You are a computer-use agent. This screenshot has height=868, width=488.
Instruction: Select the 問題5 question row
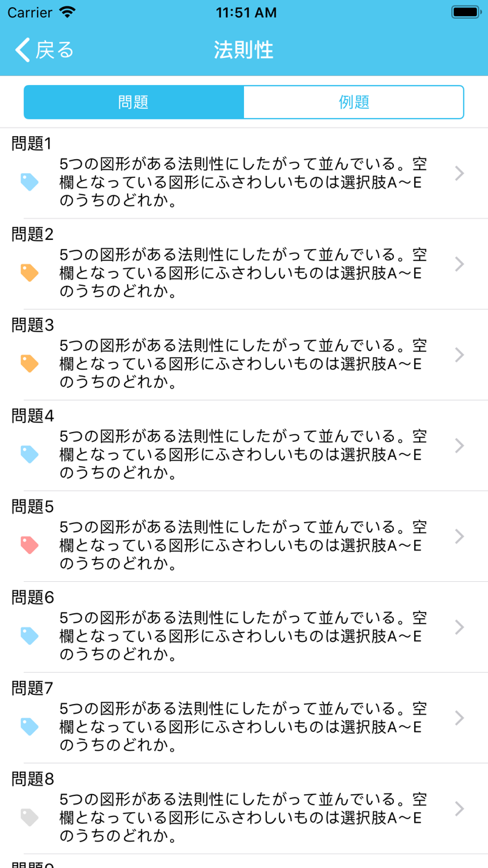click(x=244, y=536)
